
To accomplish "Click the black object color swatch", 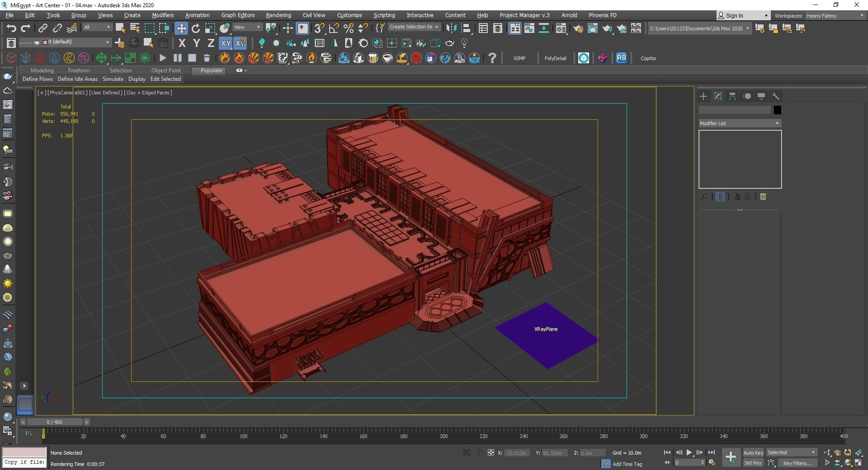I will pyautogui.click(x=777, y=110).
